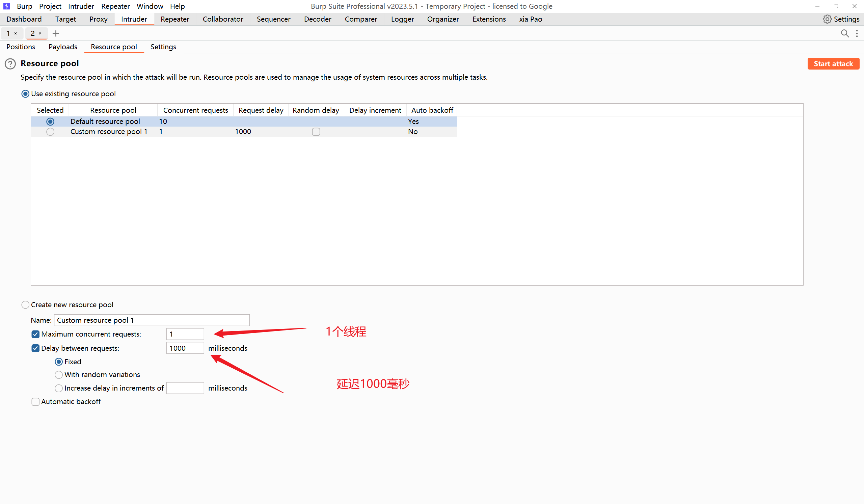Click the Delay between requests input field
The width and height of the screenshot is (864, 504).
(185, 348)
